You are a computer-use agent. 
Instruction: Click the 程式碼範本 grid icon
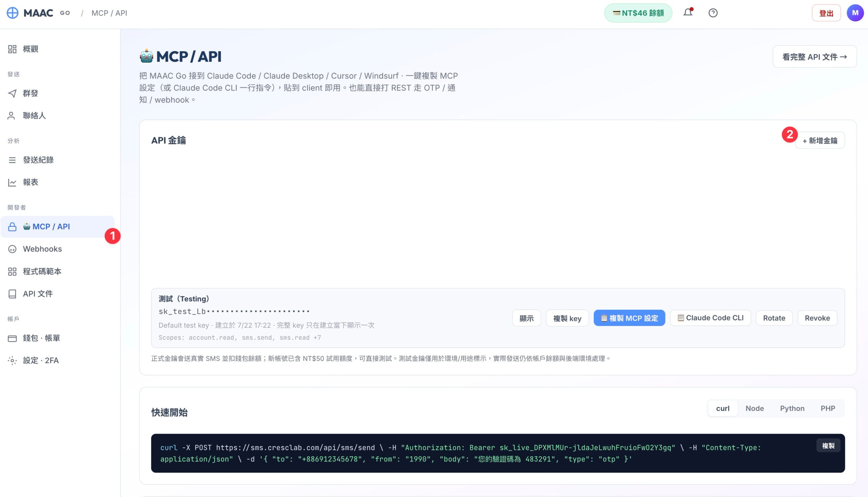[x=12, y=272]
